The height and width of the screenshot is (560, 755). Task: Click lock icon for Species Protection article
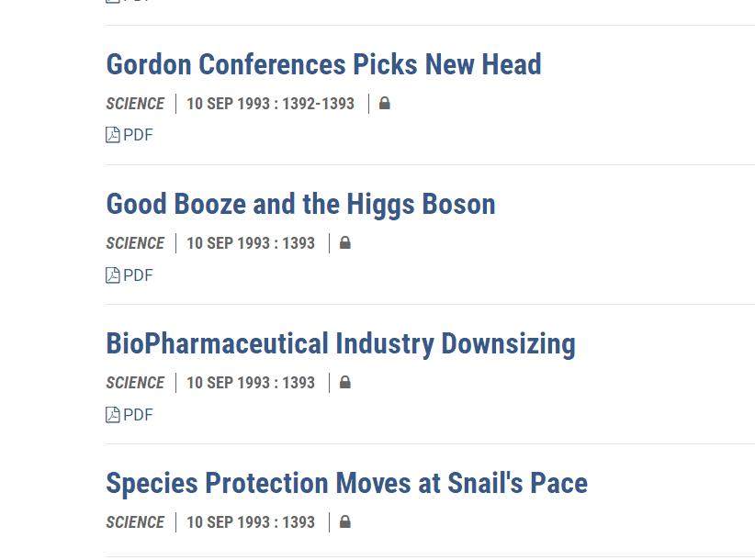(345, 522)
